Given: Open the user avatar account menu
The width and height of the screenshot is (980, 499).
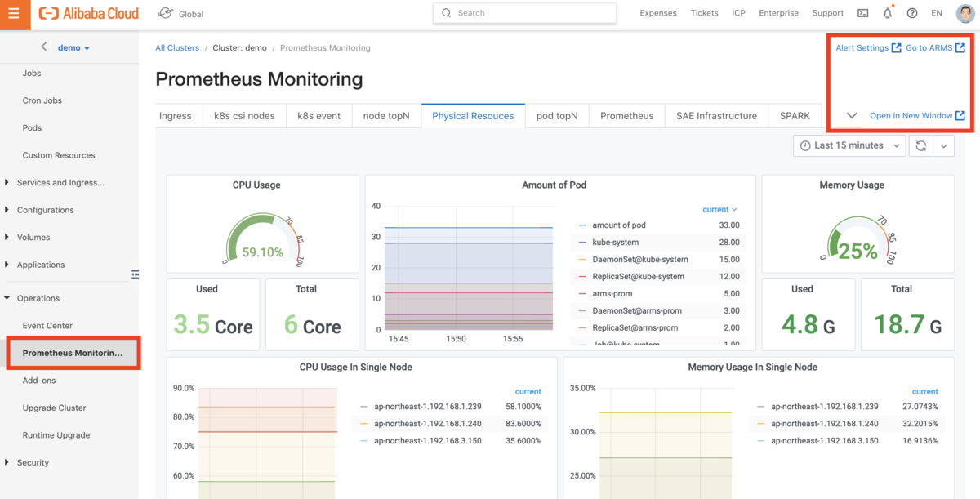Looking at the screenshot, I should point(964,14).
